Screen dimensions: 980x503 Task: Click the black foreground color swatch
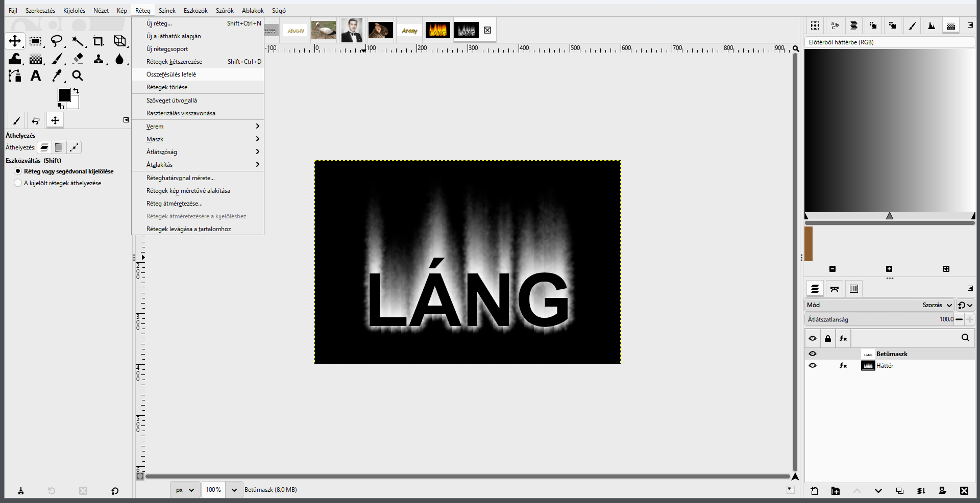pyautogui.click(x=64, y=94)
